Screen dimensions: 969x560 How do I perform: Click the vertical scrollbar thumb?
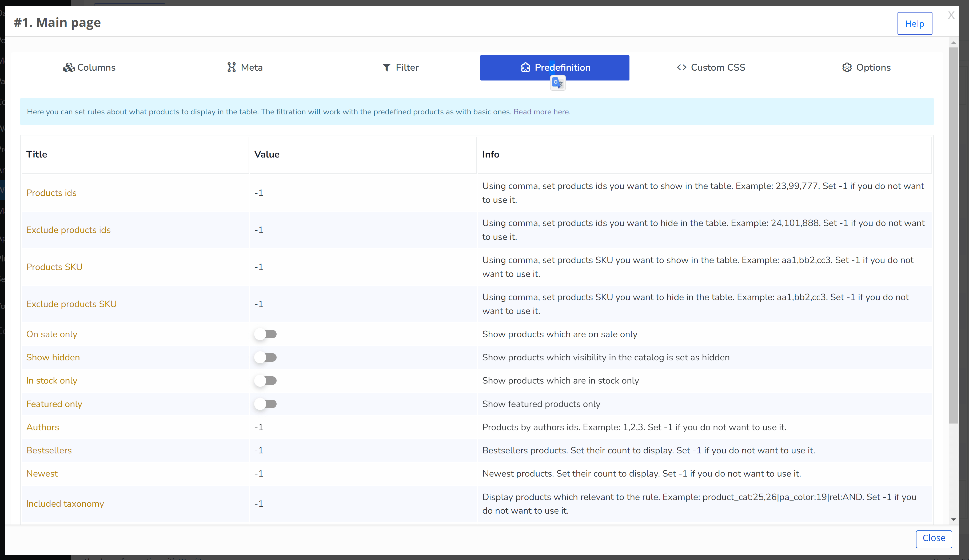954,235
